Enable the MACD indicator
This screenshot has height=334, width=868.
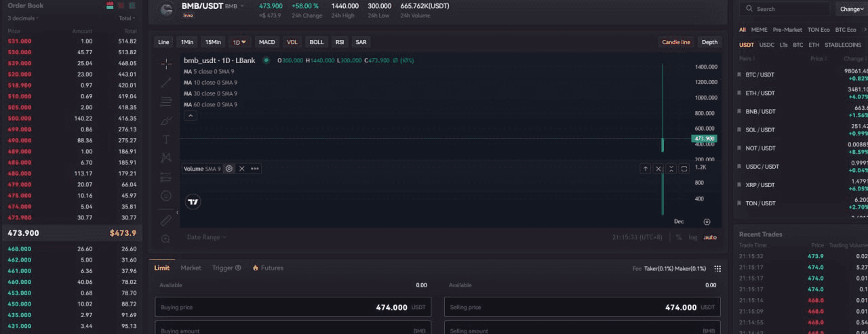point(267,42)
